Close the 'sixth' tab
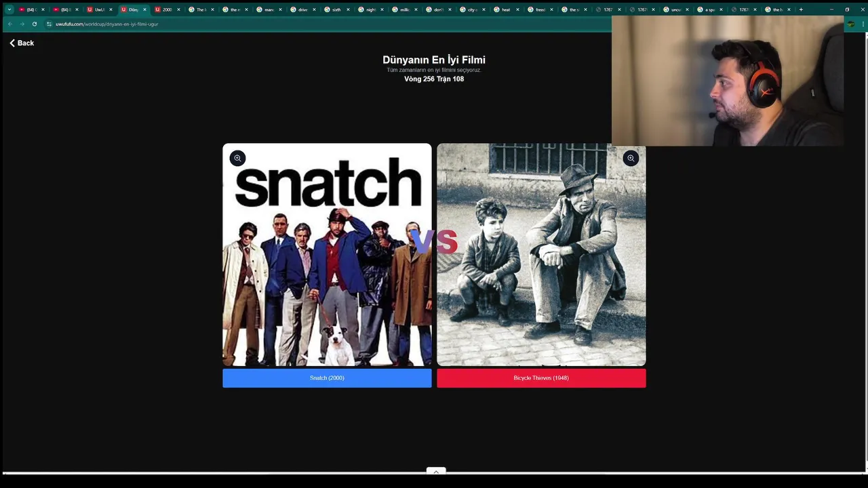868x488 pixels. click(348, 9)
